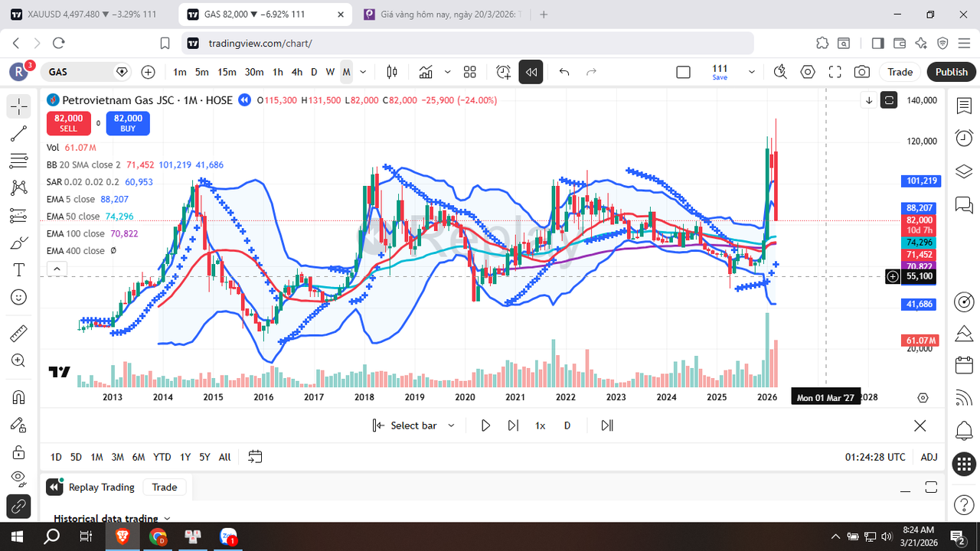Select the ruler measure tool
This screenshot has width=980, height=551.
[18, 333]
